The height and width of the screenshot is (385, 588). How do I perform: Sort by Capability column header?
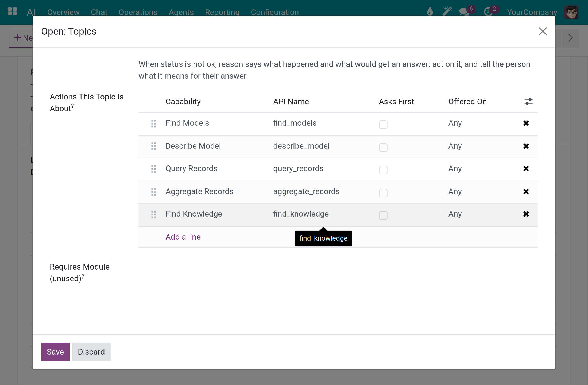183,102
